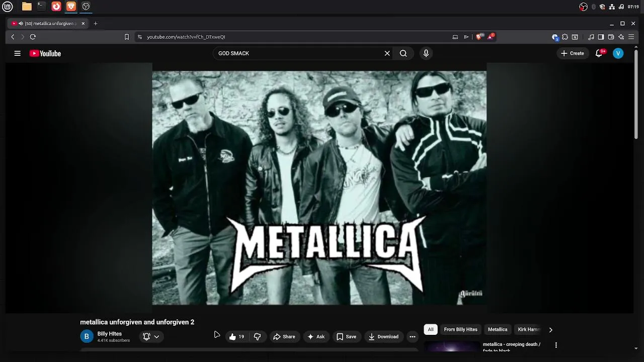
Task: Open the YouTube hamburger guide menu
Action: [x=17, y=53]
